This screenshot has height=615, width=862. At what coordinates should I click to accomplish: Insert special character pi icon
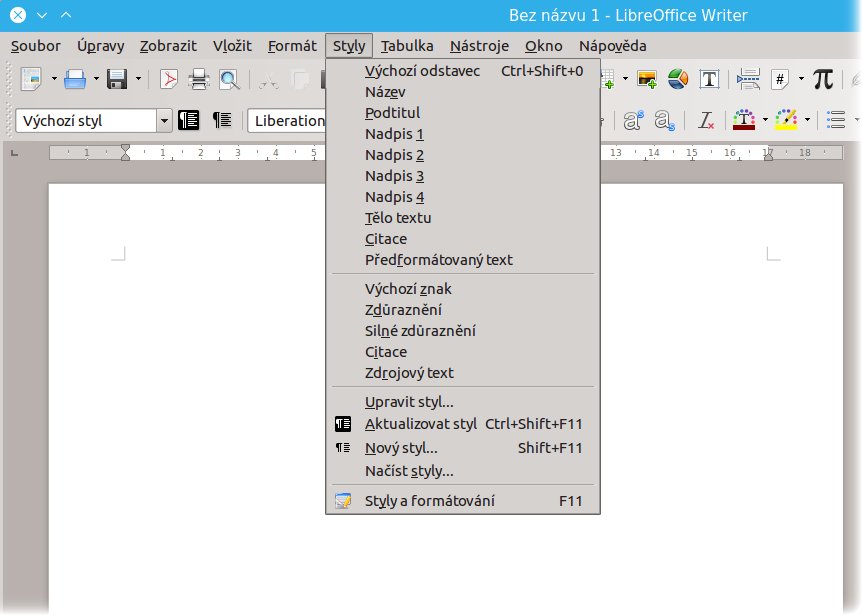(823, 80)
